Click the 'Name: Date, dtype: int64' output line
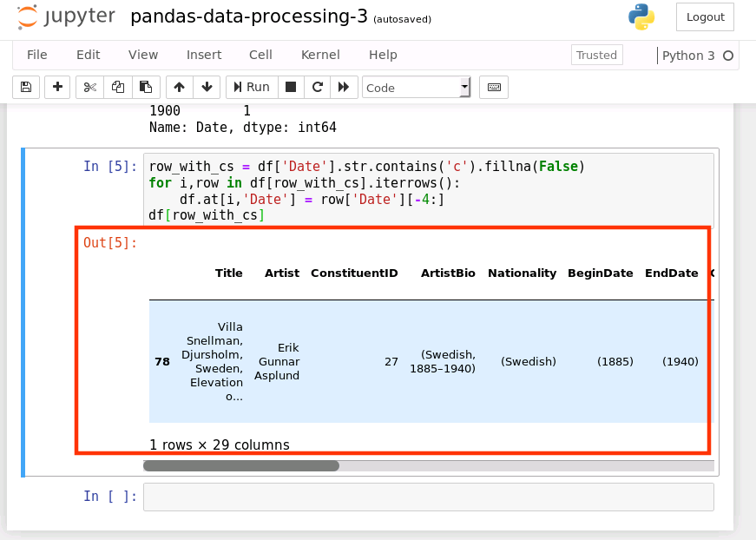Viewport: 756px width, 540px height. 243,128
